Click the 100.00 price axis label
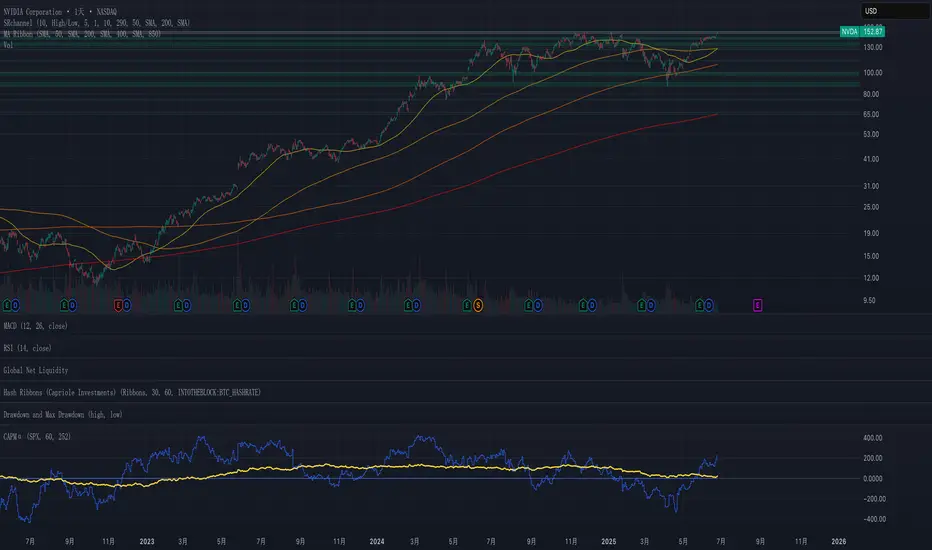Image resolution: width=932 pixels, height=550 pixels. (x=873, y=73)
